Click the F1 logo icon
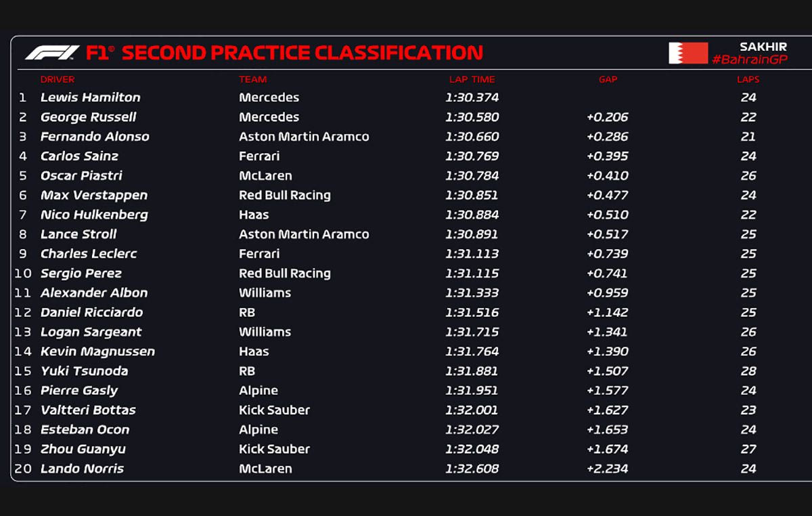812x516 pixels. click(x=52, y=53)
